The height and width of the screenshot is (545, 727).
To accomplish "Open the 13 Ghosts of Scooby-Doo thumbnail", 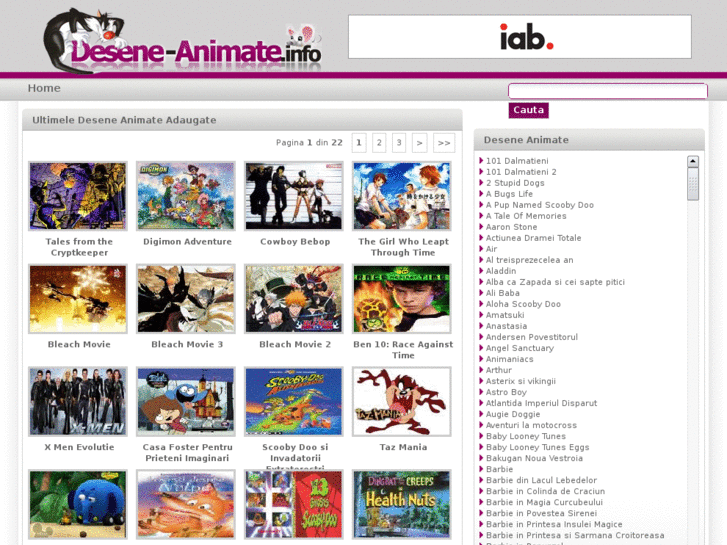I will point(294,505).
